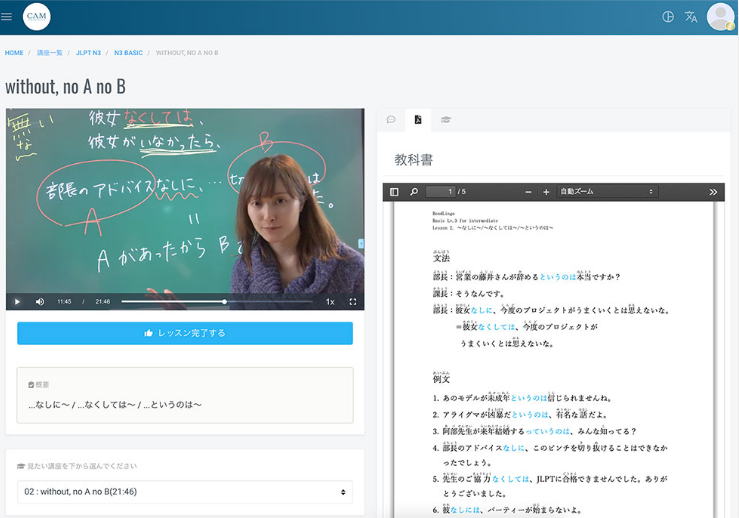This screenshot has width=739, height=518.
Task: Zoom in the PDF document
Action: tap(546, 191)
